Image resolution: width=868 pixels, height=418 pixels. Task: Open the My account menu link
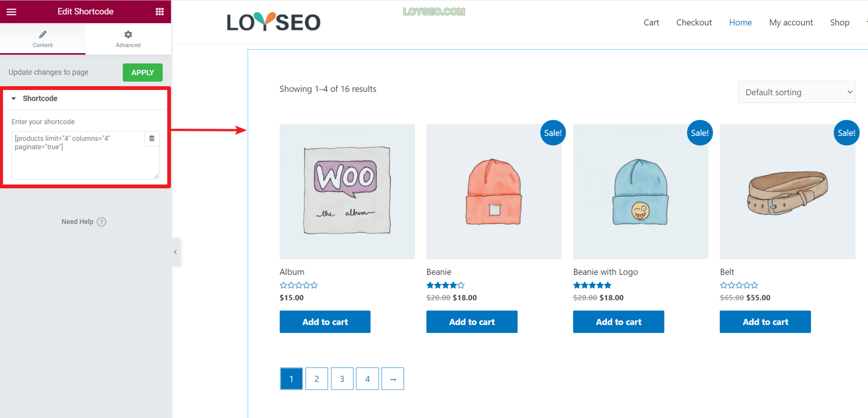click(791, 22)
